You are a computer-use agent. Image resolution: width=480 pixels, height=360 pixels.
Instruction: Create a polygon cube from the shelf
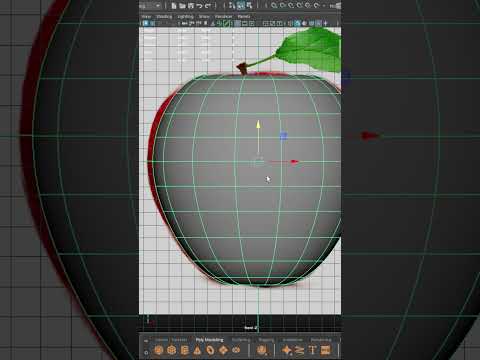click(x=171, y=350)
